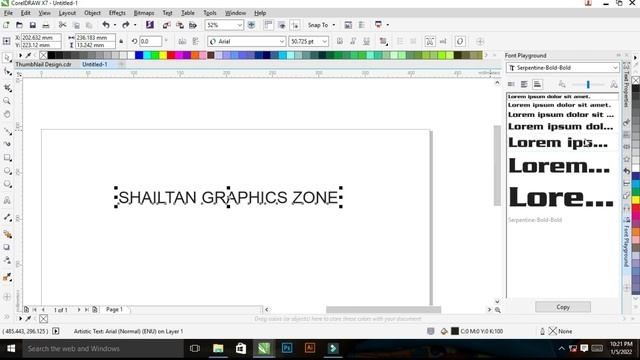Open the application launcher dropdown arrow
The height and width of the screenshot is (360, 640).
387,25
